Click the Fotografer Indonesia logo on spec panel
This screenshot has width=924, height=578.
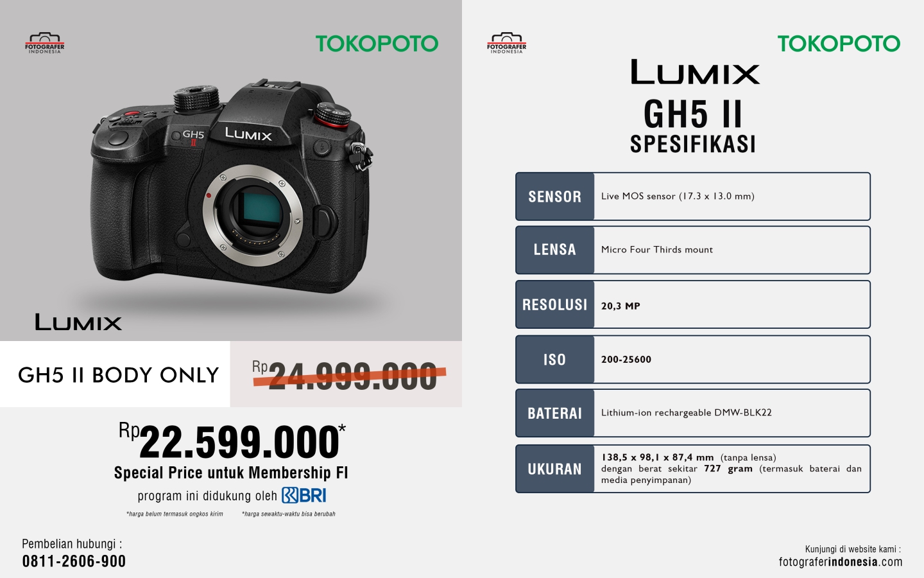(x=507, y=44)
